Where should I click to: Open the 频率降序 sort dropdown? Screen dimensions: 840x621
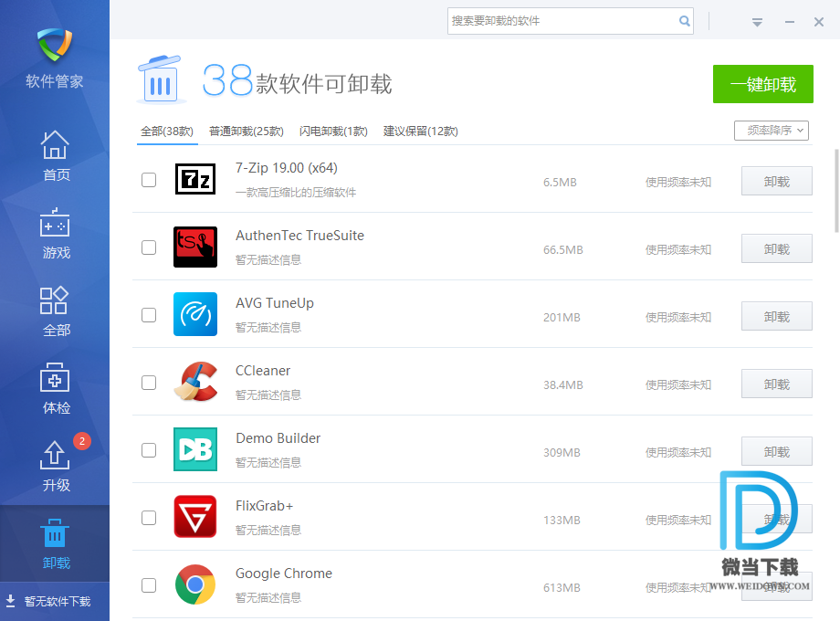(771, 131)
